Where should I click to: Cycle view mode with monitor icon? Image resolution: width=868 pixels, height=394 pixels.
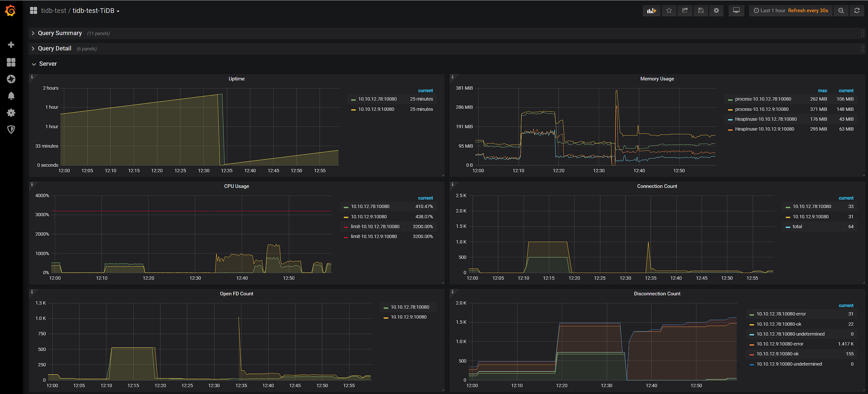(736, 11)
